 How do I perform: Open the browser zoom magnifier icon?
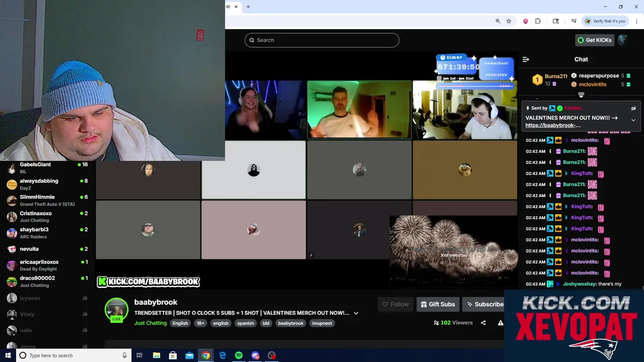pyautogui.click(x=498, y=21)
